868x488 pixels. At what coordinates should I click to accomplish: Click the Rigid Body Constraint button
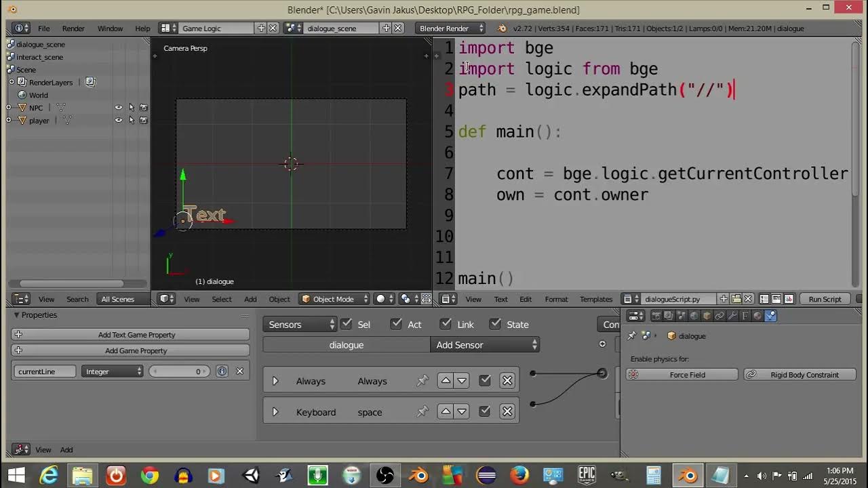(800, 375)
